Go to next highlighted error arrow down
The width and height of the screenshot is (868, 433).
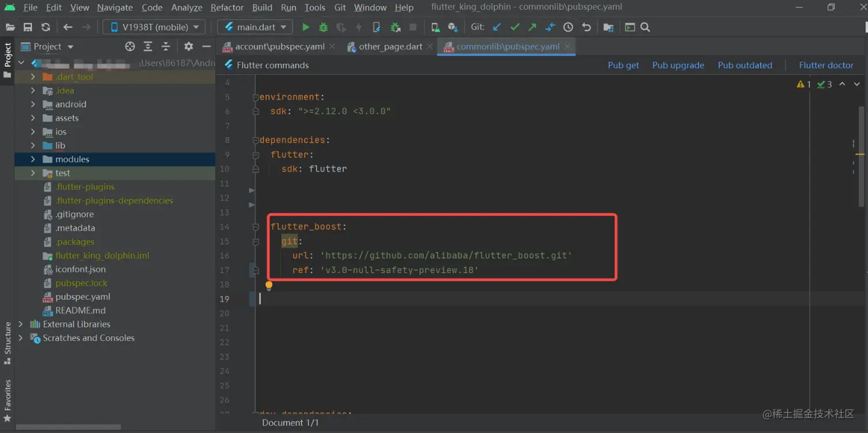tap(857, 84)
